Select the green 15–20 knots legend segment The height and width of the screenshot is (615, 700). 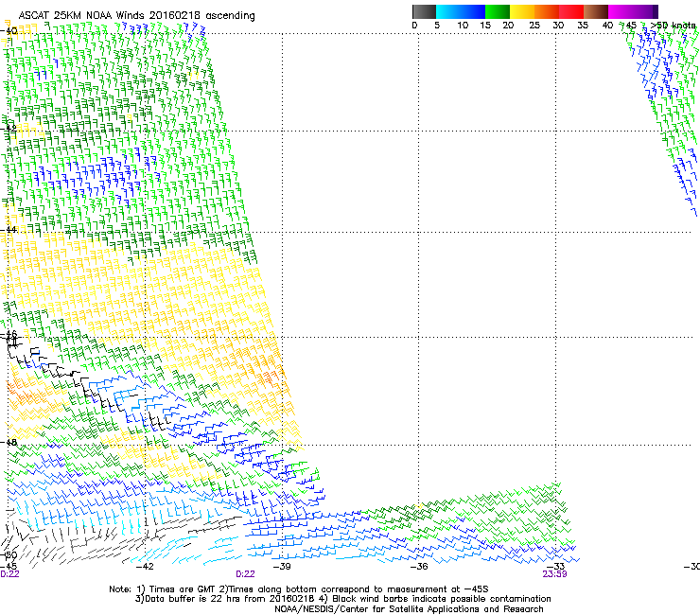point(498,11)
